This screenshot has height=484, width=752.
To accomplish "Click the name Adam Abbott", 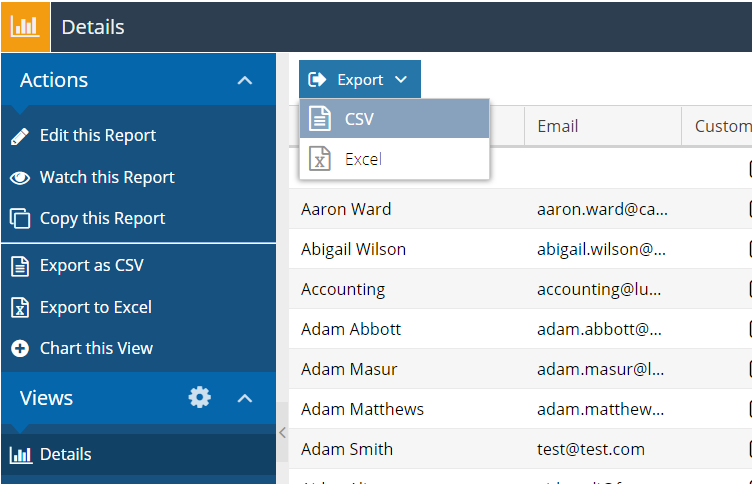I will coord(351,329).
